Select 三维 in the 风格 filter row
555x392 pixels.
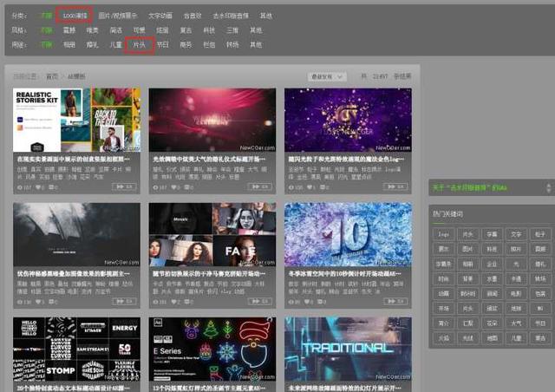(232, 30)
